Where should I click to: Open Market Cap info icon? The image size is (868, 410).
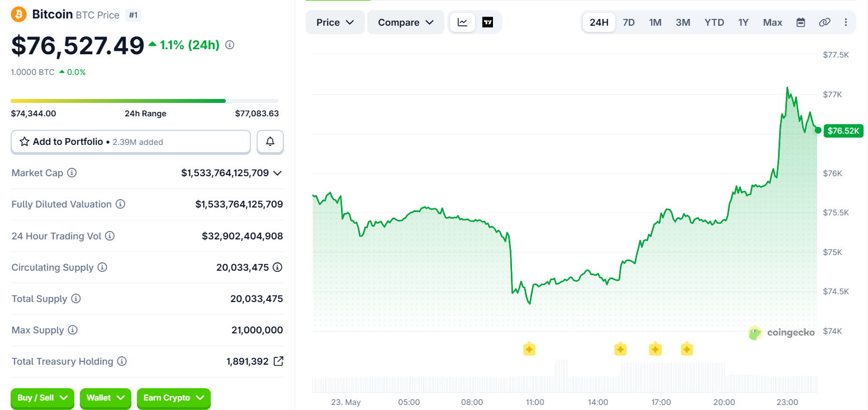point(72,173)
